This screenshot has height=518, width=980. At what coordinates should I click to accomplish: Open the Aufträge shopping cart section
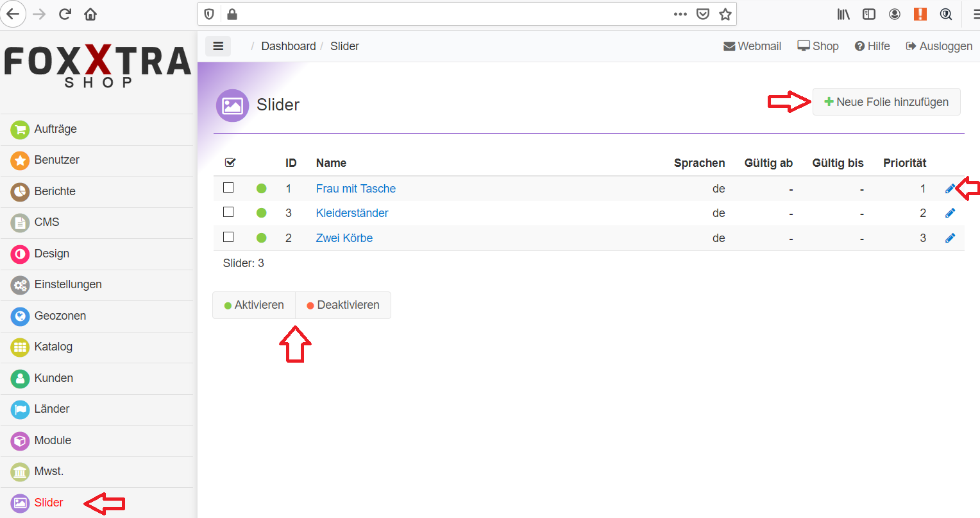pos(55,129)
